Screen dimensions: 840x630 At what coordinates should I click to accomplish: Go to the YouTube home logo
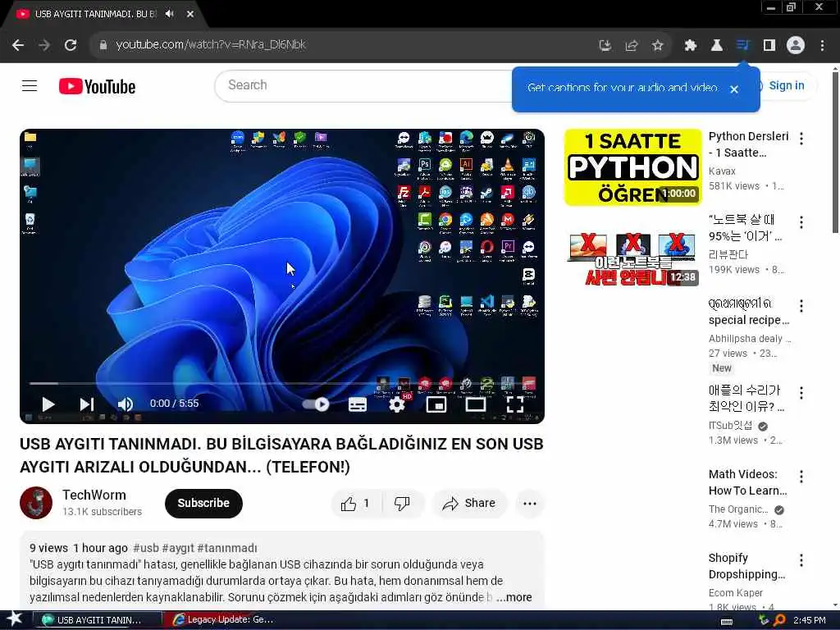97,86
